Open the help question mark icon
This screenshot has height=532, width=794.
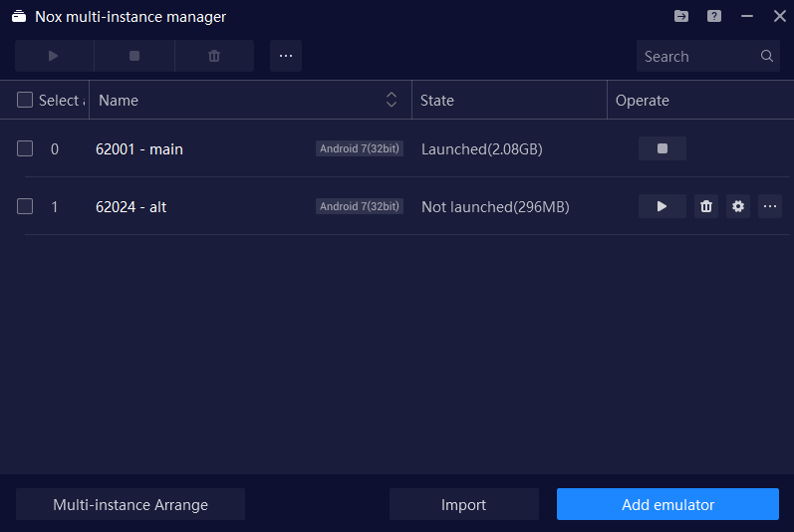714,16
